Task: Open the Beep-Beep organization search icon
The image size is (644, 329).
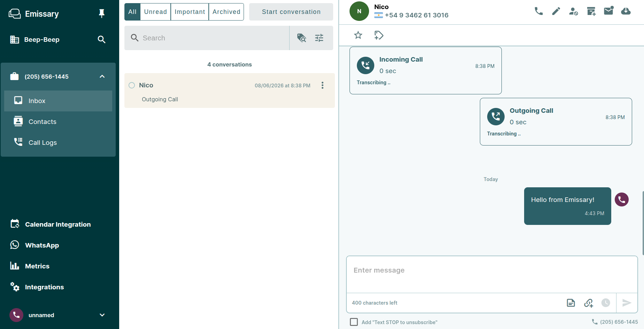Action: pos(101,39)
